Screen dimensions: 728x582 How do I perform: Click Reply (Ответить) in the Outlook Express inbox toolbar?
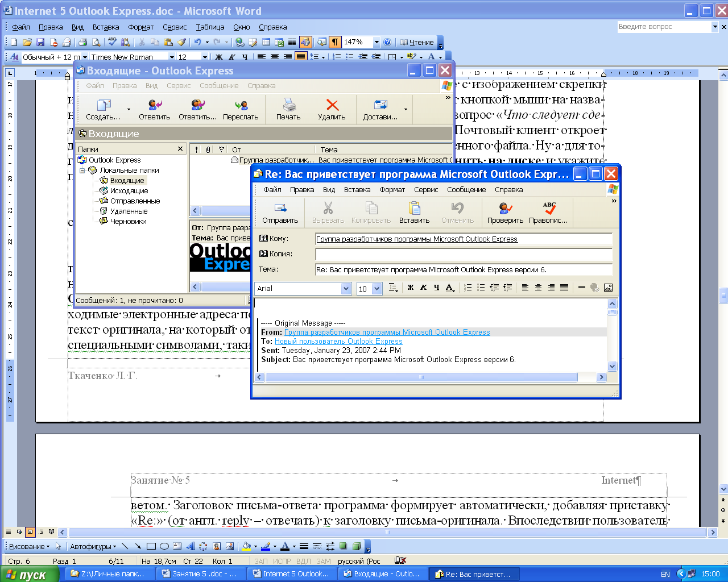155,109
